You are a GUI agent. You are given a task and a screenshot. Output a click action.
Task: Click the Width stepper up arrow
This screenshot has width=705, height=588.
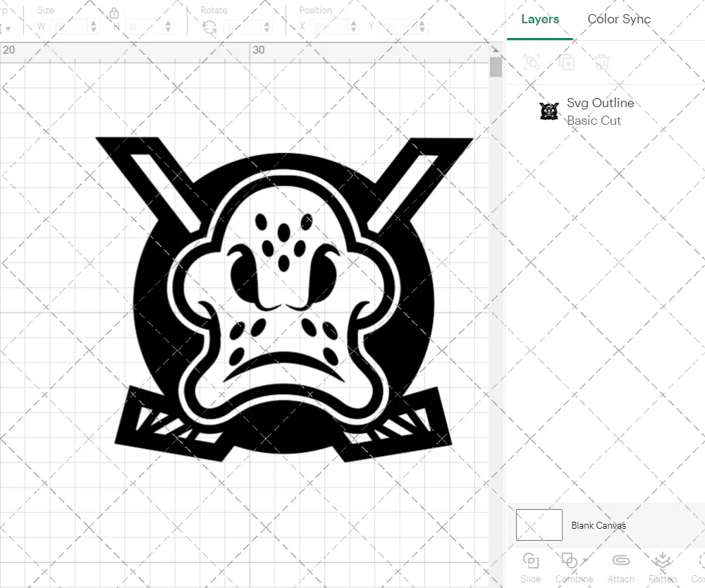[94, 22]
